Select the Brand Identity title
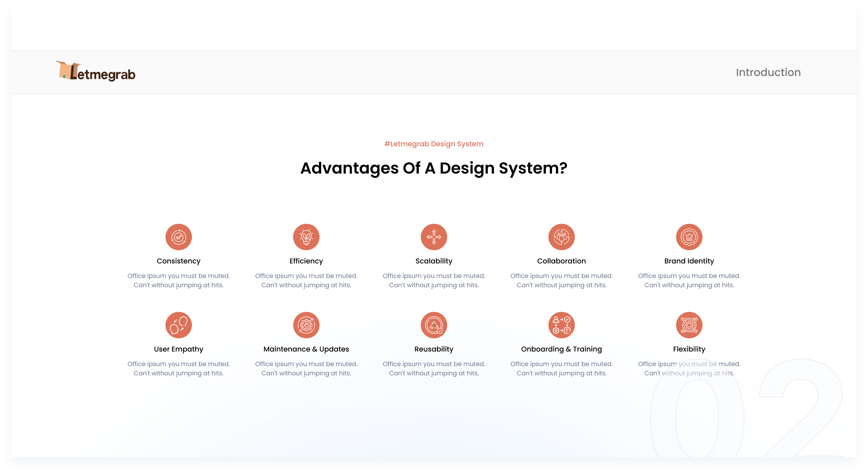 coord(689,261)
